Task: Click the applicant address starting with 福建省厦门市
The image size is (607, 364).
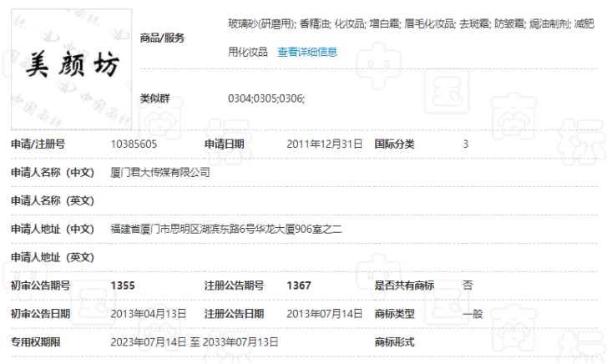Action: coord(226,229)
